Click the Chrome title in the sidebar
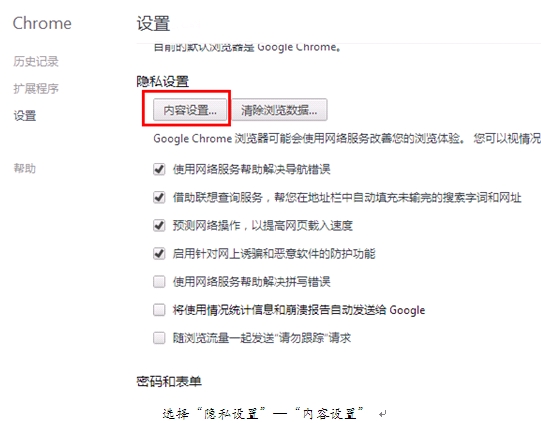This screenshot has width=541, height=423. click(42, 23)
